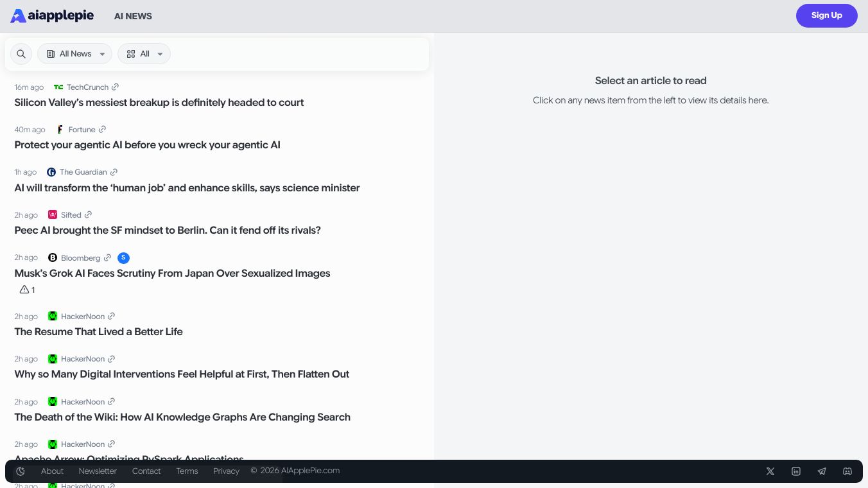This screenshot has height=488, width=868.
Task: Click HackerNoon logo above 'Why so Many Digital' headline
Action: (53, 359)
